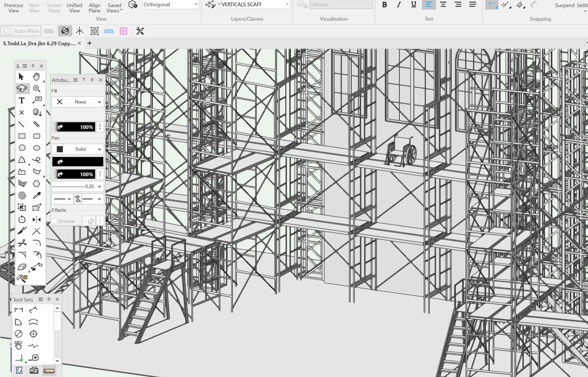Activate the Eyedropper tool
The image size is (588, 377).
[x=36, y=196]
